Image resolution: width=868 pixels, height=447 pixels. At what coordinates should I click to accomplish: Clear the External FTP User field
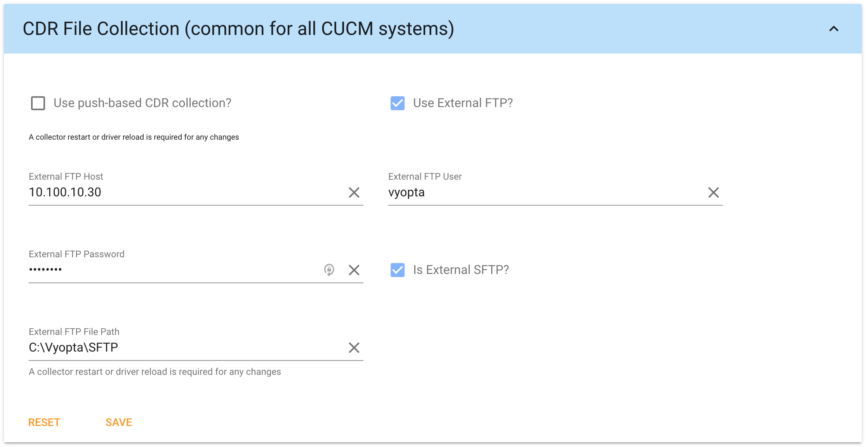(713, 192)
